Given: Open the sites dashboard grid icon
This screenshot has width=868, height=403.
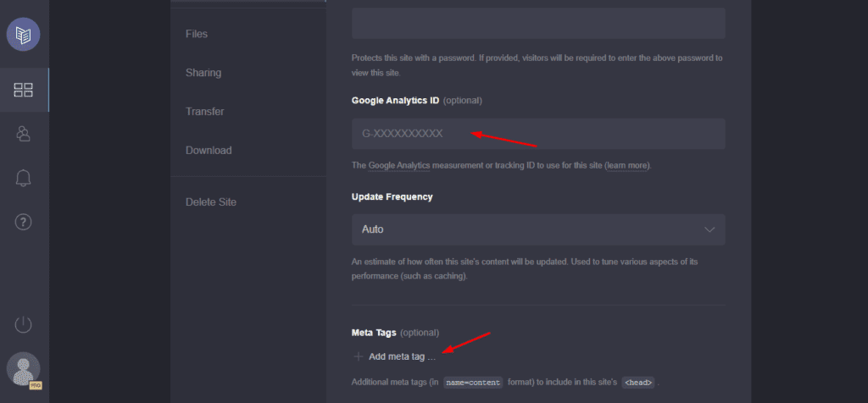Looking at the screenshot, I should click(24, 90).
